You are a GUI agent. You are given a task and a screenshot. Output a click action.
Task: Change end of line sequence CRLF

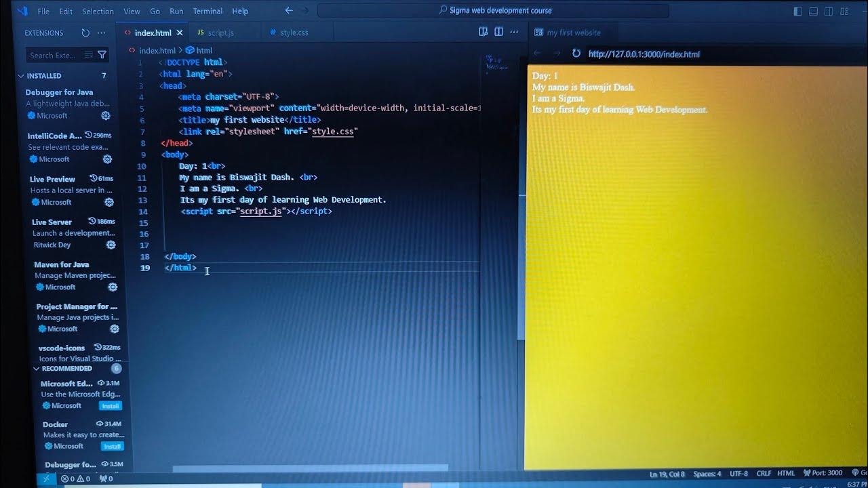tap(764, 474)
